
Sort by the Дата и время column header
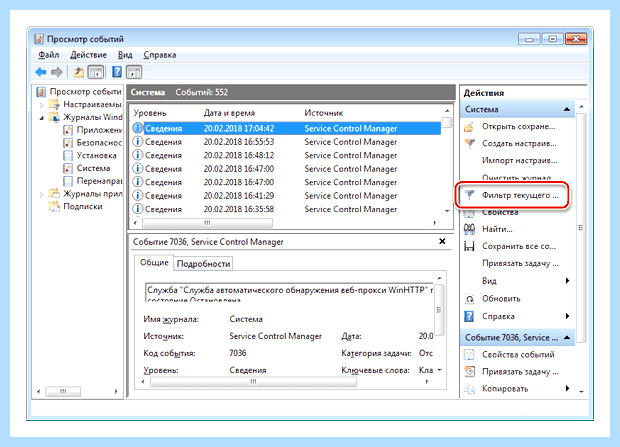(229, 113)
